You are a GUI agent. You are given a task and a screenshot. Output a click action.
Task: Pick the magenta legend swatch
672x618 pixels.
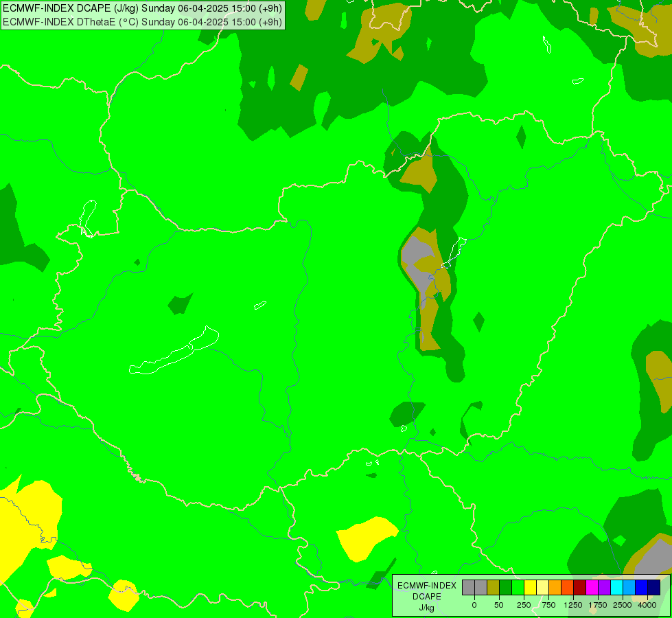click(592, 588)
